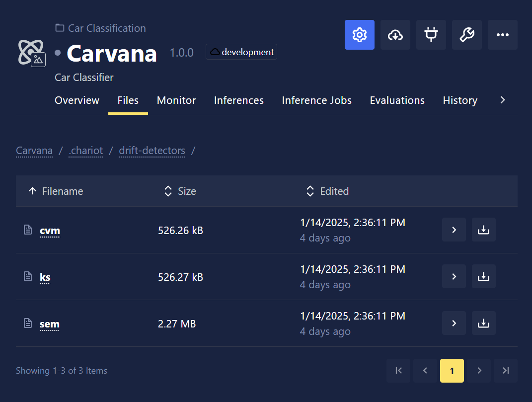This screenshot has height=402, width=532.
Task: Download the cvm file
Action: tap(483, 230)
